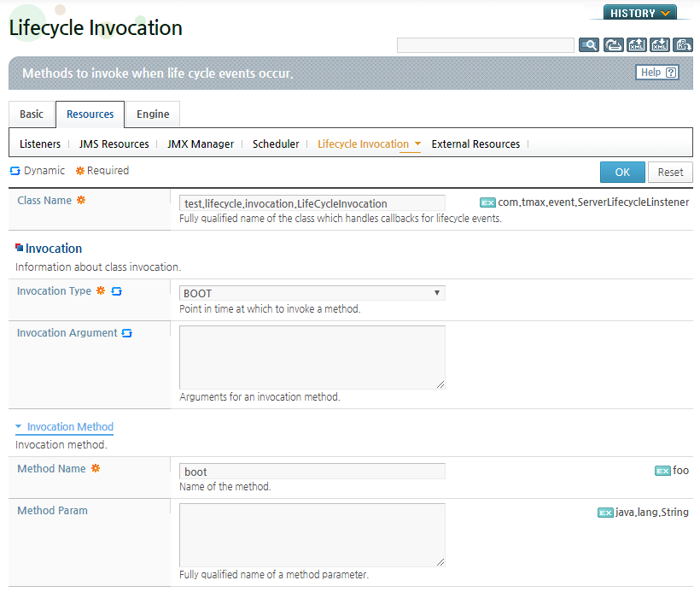Click 'Name of the method.' description
700x592 pixels.
(x=225, y=487)
